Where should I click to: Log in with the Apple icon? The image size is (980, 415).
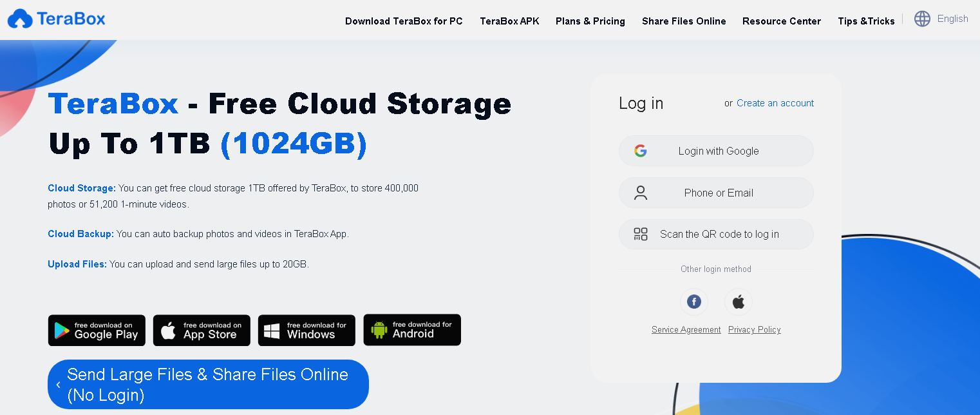click(739, 302)
